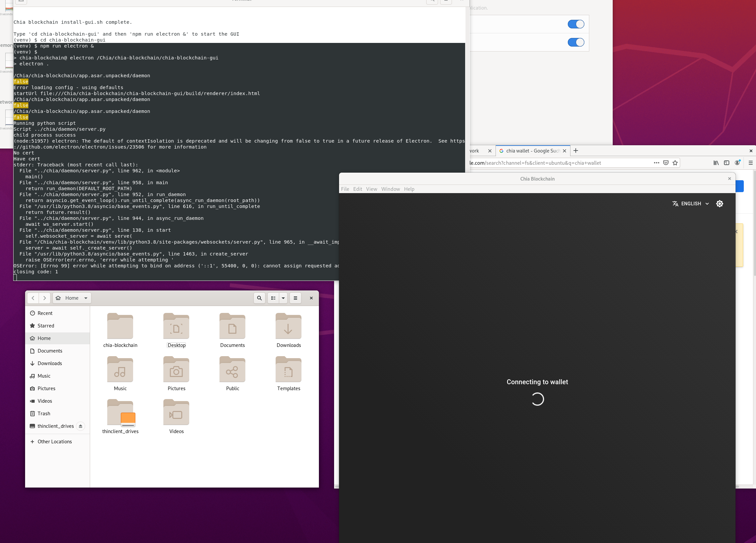Turn off the second blue toggle switch
The image size is (756, 543).
point(576,42)
